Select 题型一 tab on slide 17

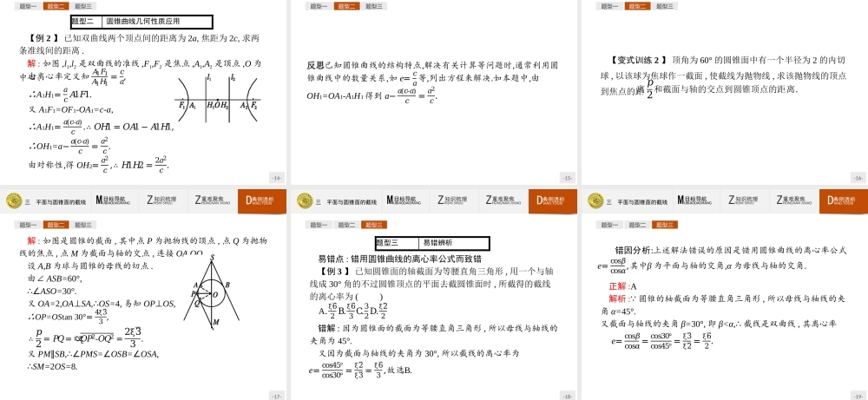[28, 225]
